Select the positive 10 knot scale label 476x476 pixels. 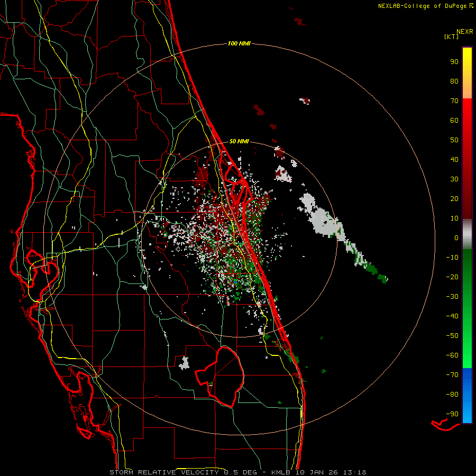point(454,218)
